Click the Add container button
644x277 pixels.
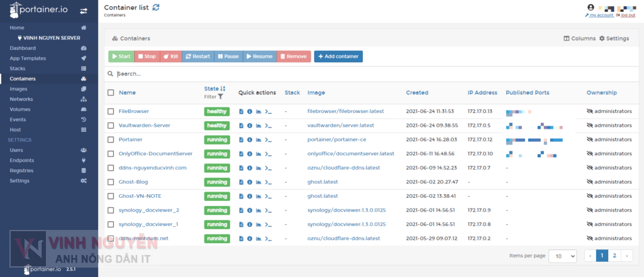pyautogui.click(x=338, y=57)
